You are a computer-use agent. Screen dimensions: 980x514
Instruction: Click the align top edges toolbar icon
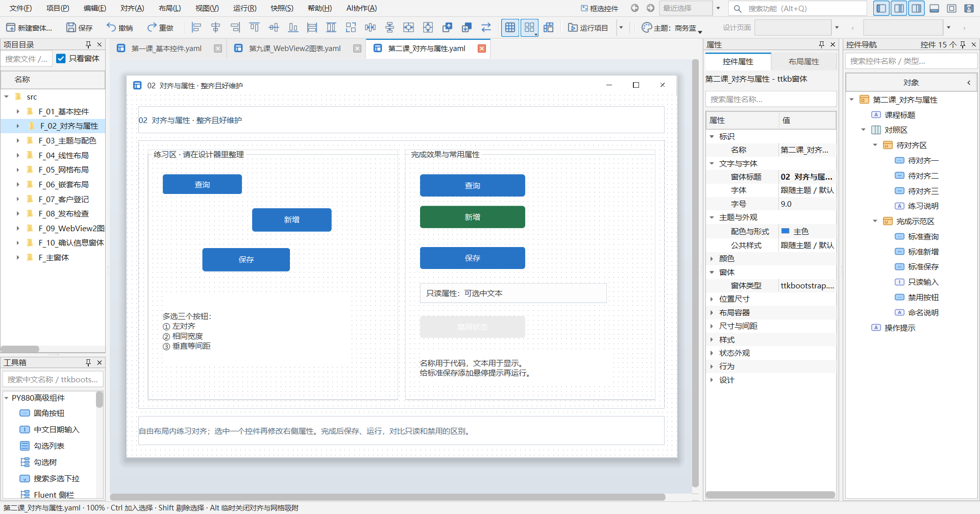click(x=254, y=28)
